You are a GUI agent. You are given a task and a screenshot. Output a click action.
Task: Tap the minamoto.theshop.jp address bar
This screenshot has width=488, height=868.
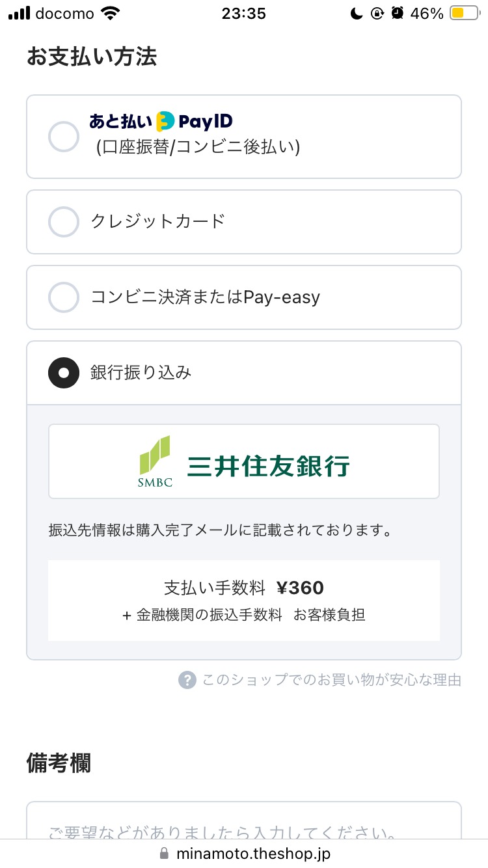click(244, 854)
